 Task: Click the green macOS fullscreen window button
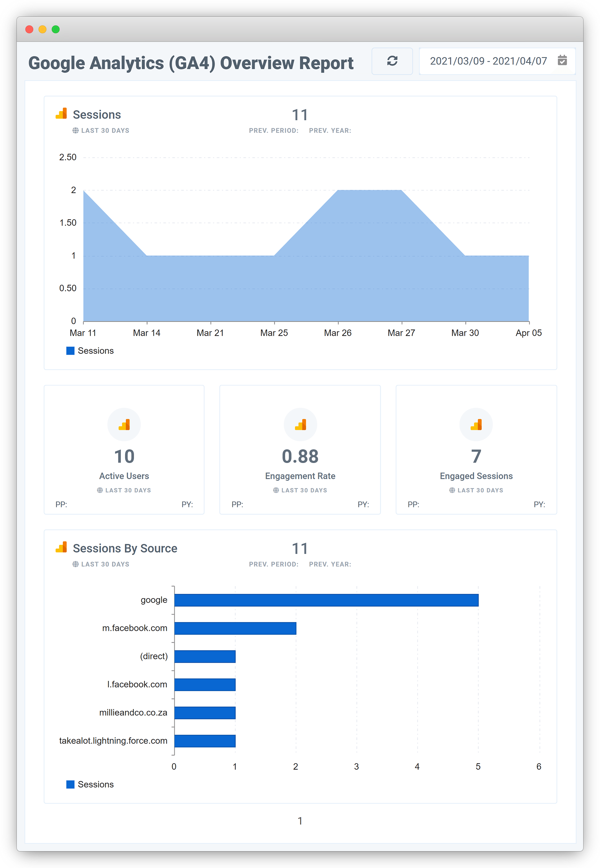[56, 29]
